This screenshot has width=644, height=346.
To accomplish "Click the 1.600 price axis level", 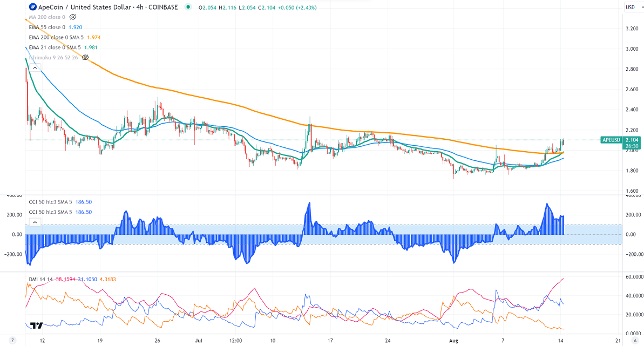I will click(632, 191).
